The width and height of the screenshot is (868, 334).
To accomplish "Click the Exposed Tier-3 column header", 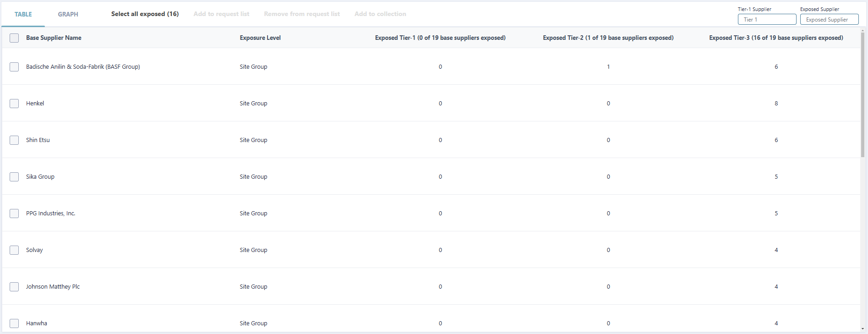I will click(x=776, y=38).
